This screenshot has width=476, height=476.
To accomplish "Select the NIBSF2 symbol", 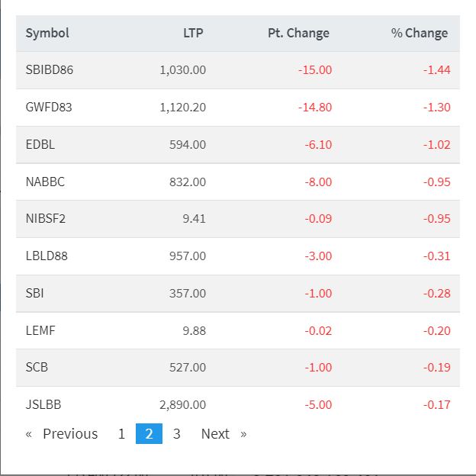I will [x=46, y=219].
